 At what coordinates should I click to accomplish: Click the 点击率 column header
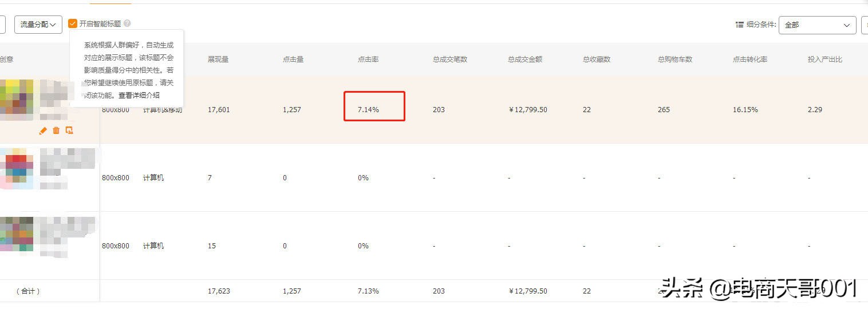368,60
